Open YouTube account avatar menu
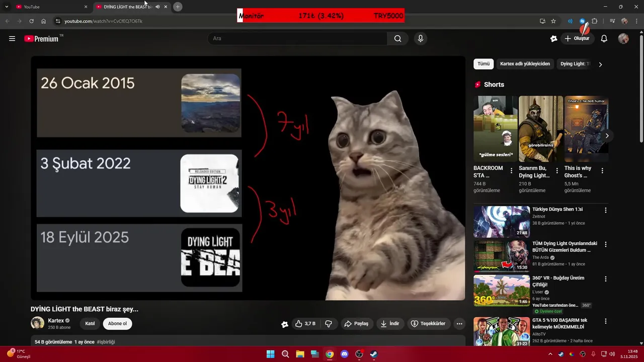This screenshot has width=644, height=362. click(x=623, y=39)
